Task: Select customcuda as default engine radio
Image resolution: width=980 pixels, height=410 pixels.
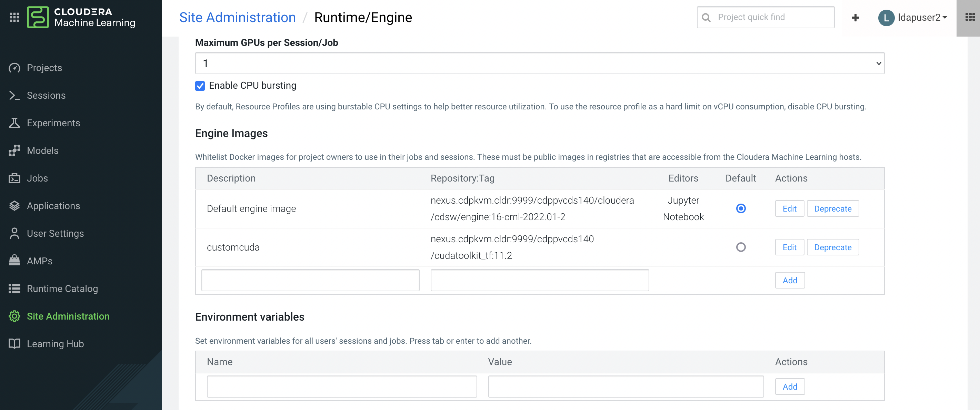Action: (x=740, y=247)
